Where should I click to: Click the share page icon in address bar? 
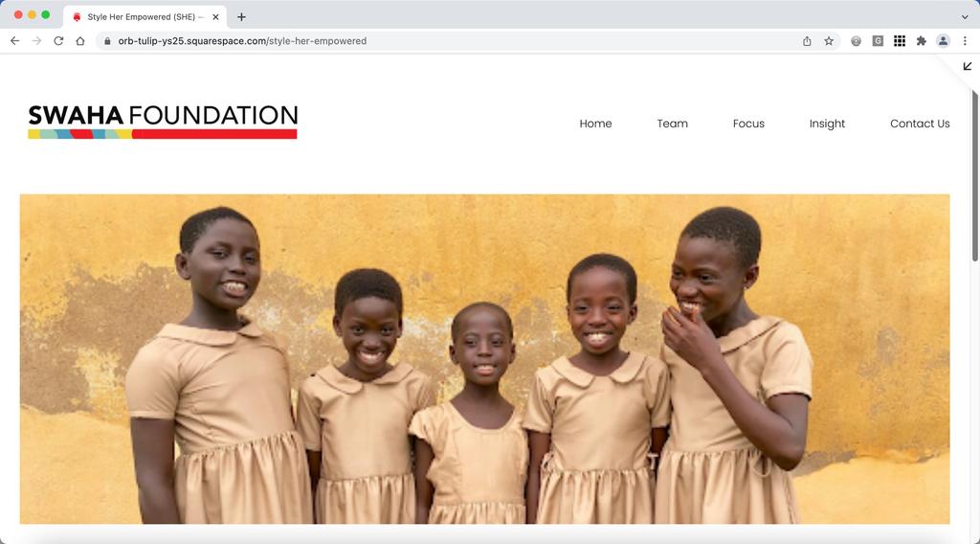click(x=807, y=40)
